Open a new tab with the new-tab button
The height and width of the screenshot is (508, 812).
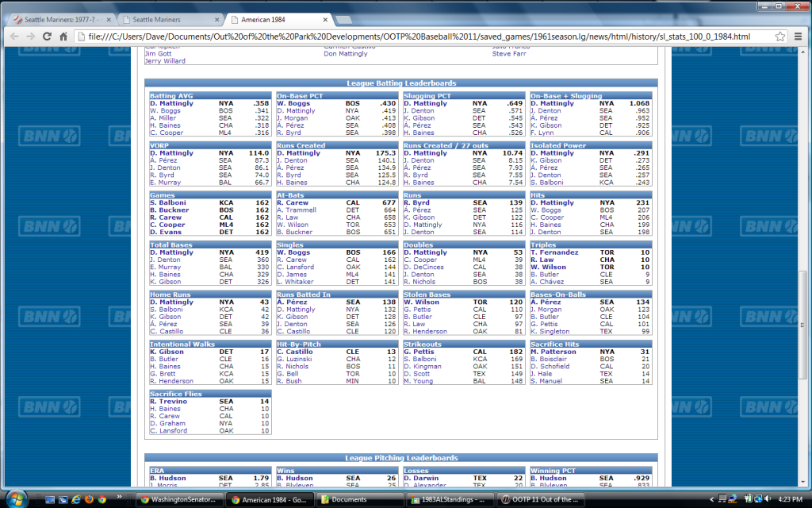[344, 20]
